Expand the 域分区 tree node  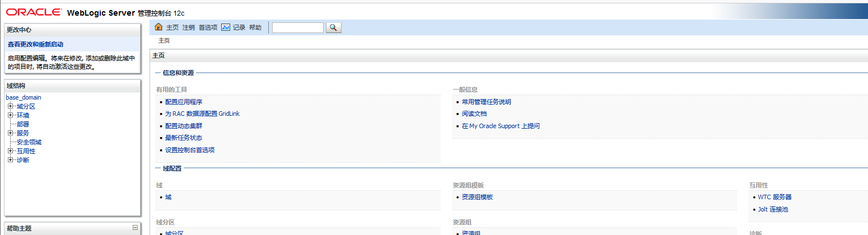[11, 106]
